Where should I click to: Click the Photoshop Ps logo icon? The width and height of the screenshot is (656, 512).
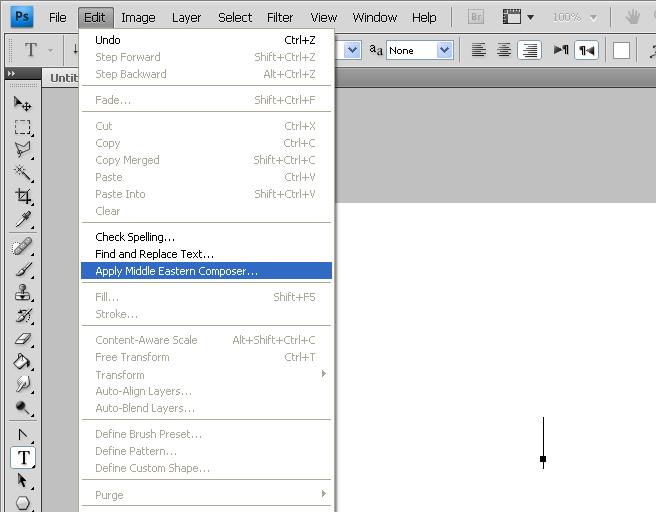pos(22,17)
